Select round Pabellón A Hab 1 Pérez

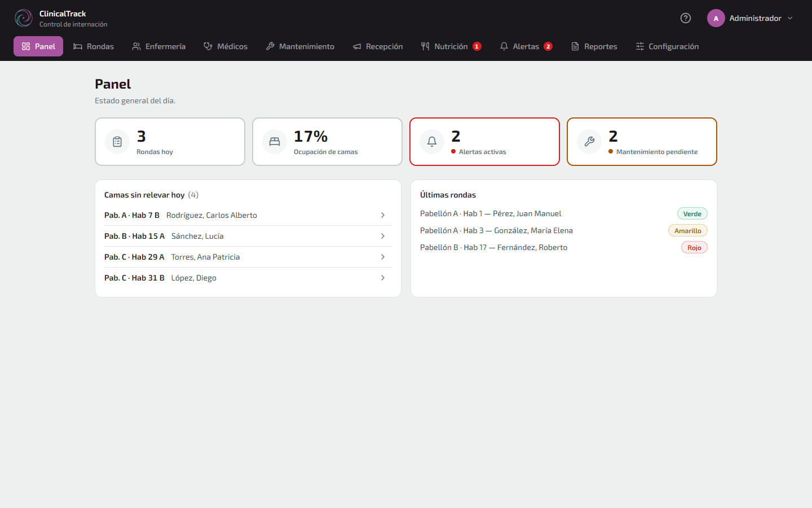(564, 213)
